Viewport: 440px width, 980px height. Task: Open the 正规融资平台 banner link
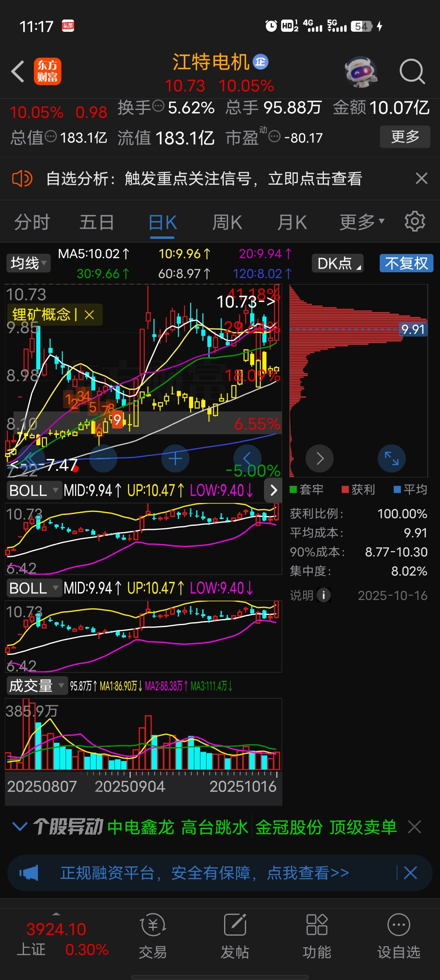tap(205, 873)
